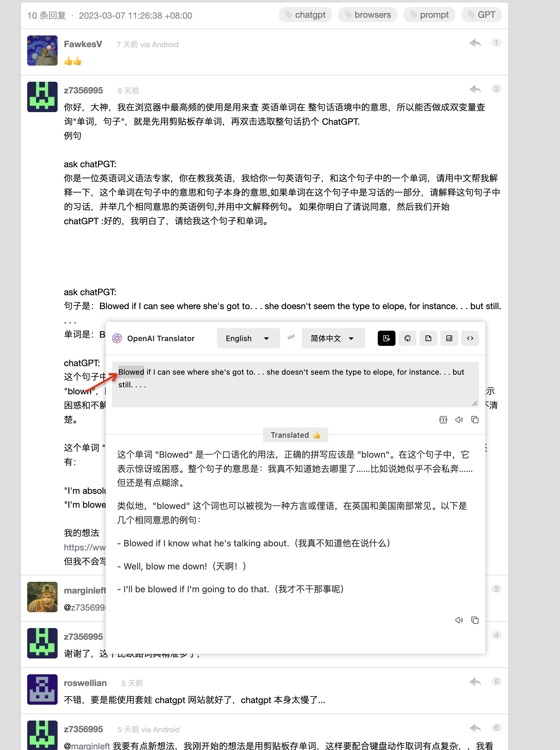Select the Analyze chart mode icon
560x750 pixels.
449,338
